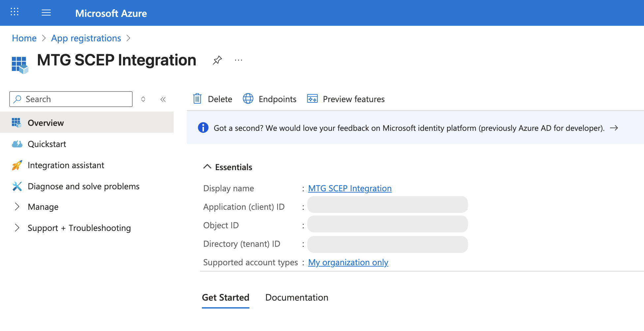The height and width of the screenshot is (331, 644).
Task: Open Quickstart from the sidebar
Action: [48, 144]
